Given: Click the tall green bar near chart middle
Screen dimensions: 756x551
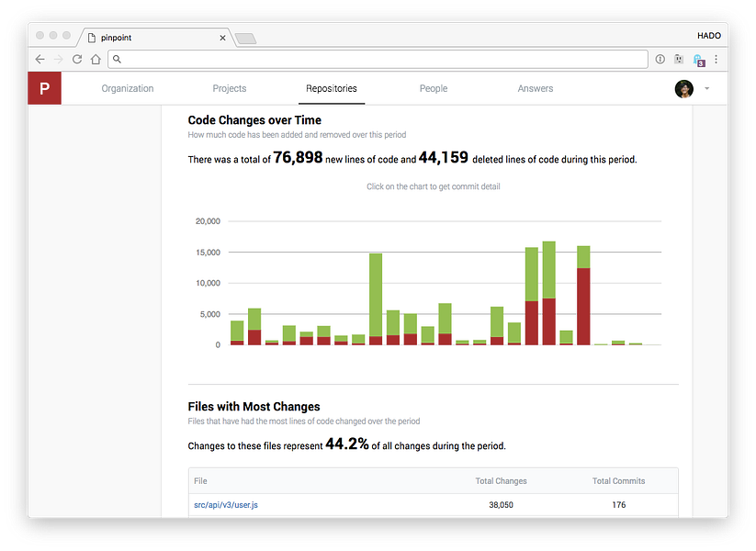Looking at the screenshot, I should coord(376,295).
